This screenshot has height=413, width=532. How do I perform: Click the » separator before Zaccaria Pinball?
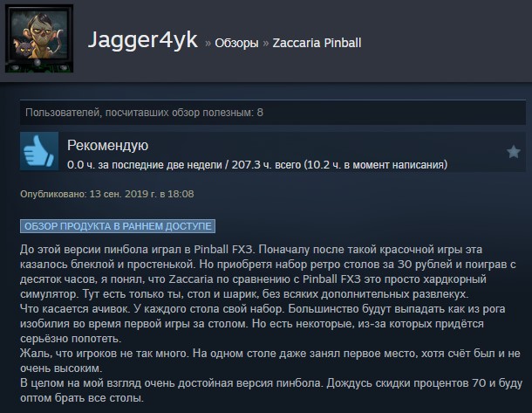click(x=266, y=43)
